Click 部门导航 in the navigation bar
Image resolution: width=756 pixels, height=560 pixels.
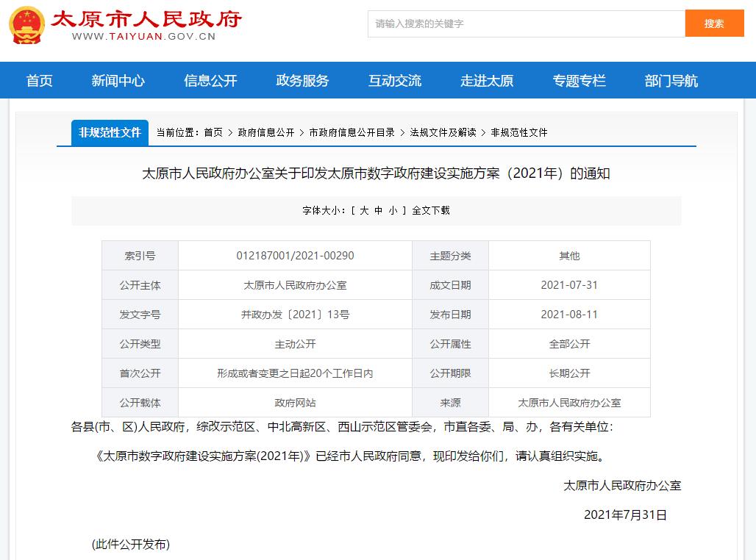tap(671, 81)
